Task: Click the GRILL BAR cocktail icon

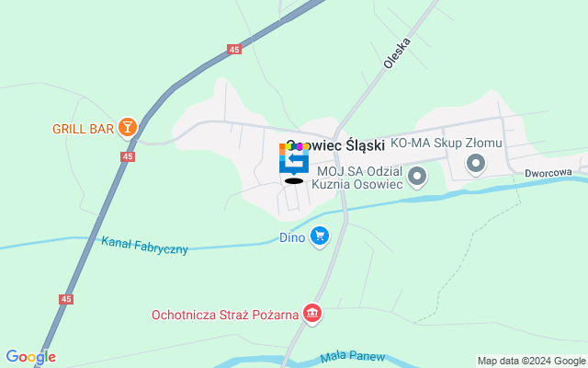Action: 128,128
